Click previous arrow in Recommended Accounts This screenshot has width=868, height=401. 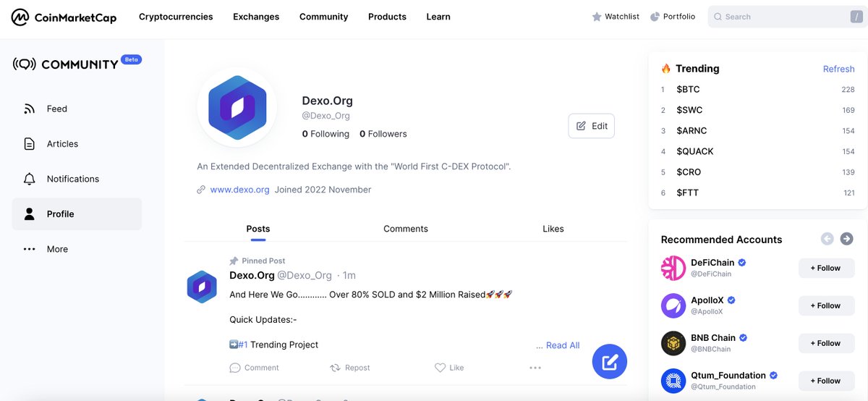point(827,239)
